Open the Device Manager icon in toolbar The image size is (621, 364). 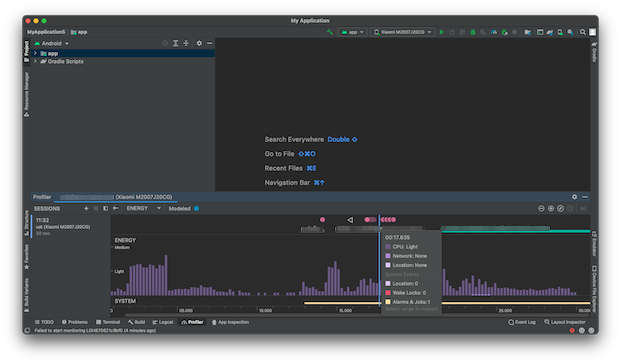560,32
